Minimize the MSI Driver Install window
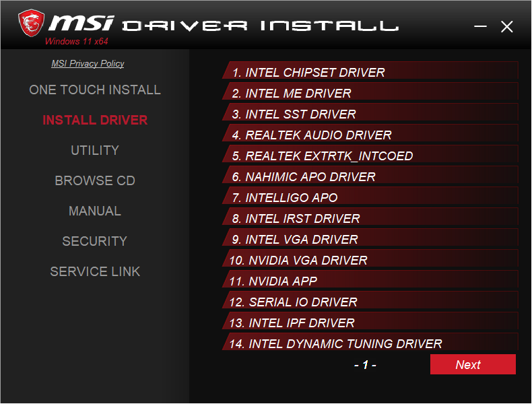The image size is (532, 404). [480, 26]
